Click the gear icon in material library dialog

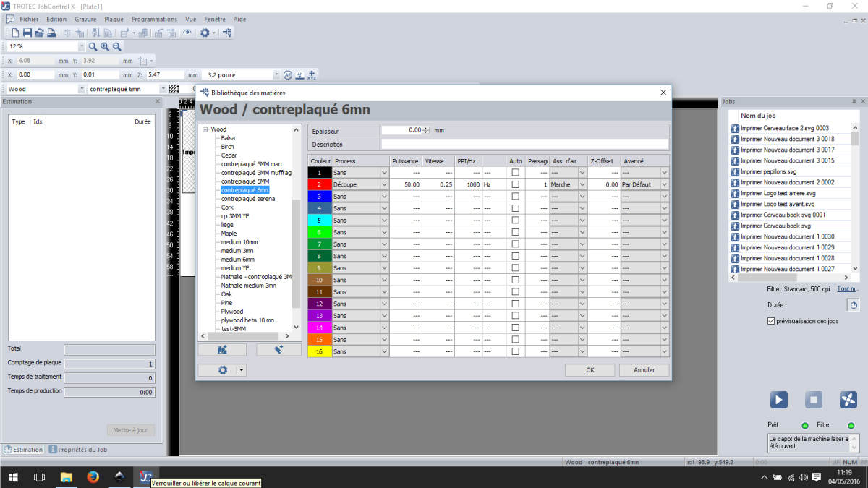click(x=222, y=369)
